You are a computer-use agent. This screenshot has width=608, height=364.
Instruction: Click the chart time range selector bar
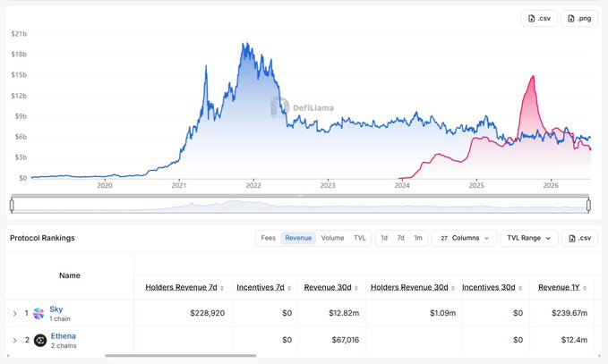tap(300, 205)
